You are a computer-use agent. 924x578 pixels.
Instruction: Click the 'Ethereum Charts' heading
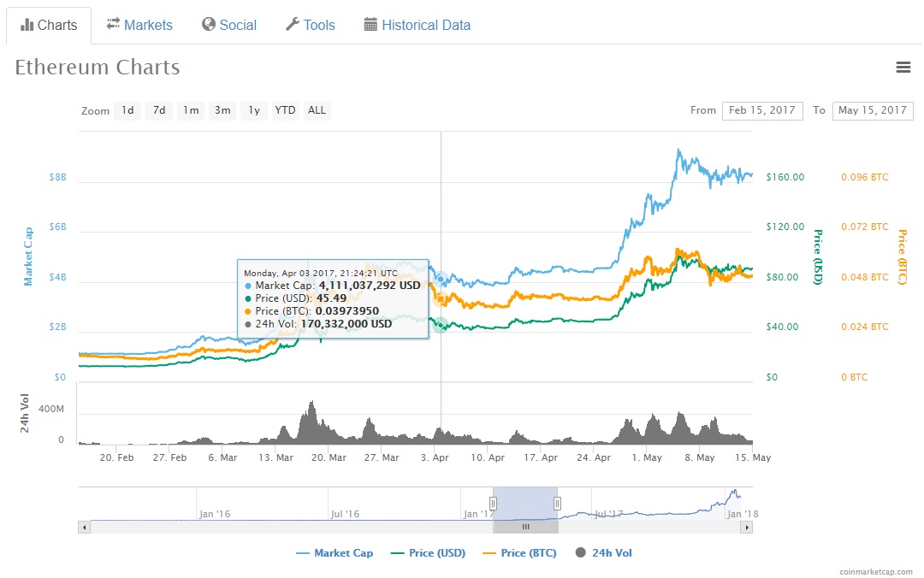pyautogui.click(x=98, y=68)
